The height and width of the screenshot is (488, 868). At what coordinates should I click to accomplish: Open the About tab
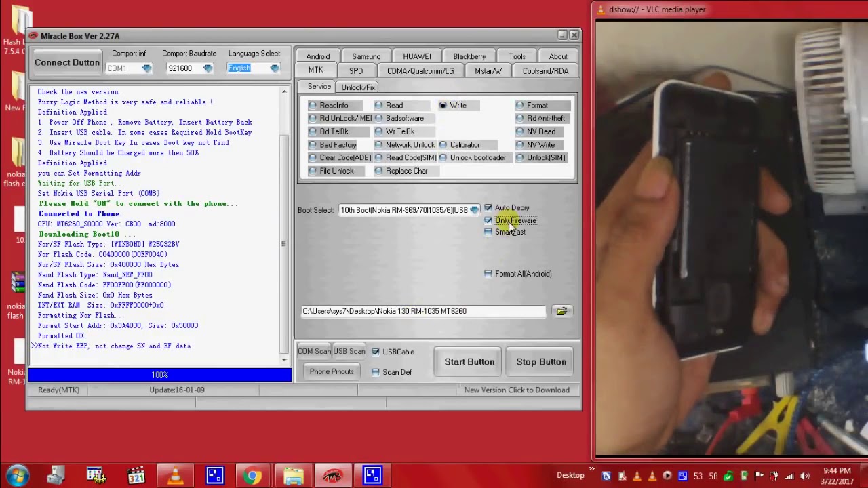pos(558,56)
